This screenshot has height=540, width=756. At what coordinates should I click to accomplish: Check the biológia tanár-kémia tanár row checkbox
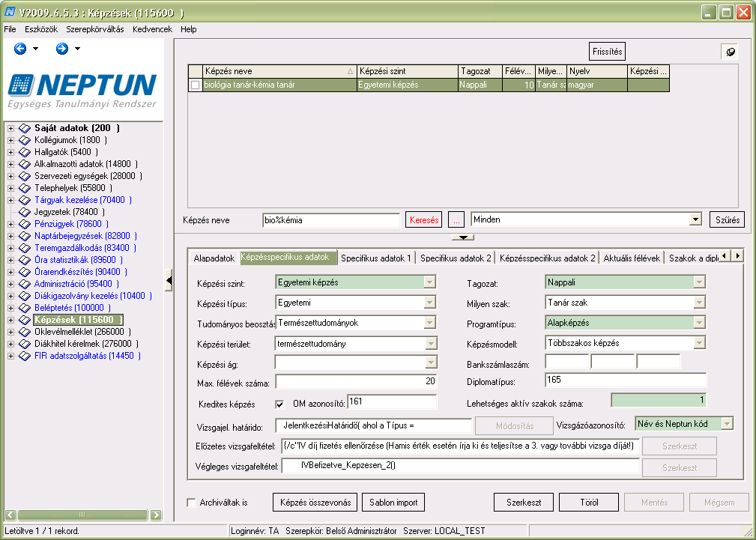click(196, 85)
